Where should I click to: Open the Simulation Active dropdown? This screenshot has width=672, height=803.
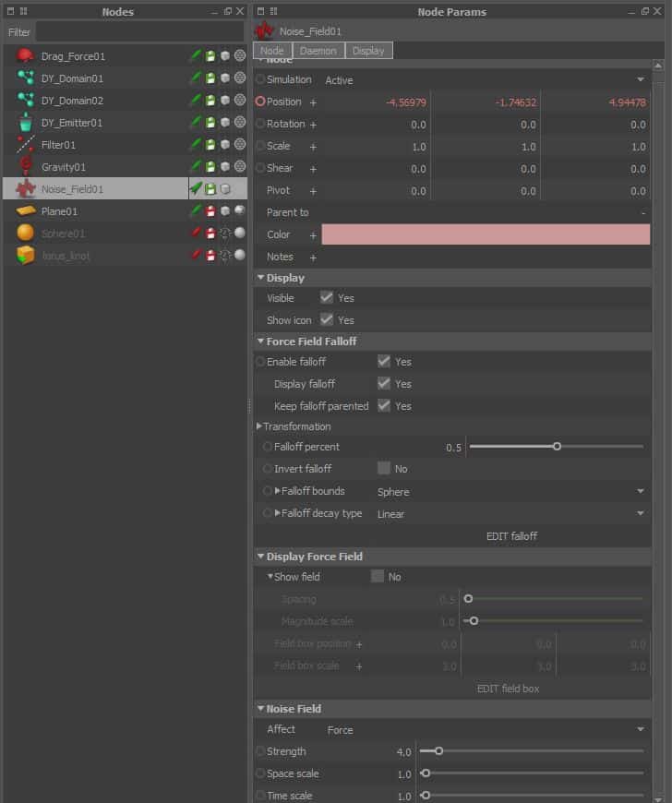point(485,80)
